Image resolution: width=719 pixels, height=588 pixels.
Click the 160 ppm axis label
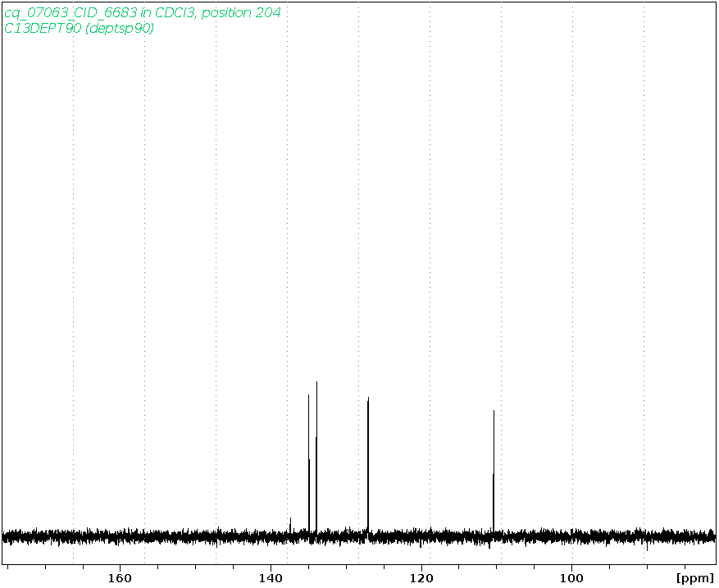[120, 578]
